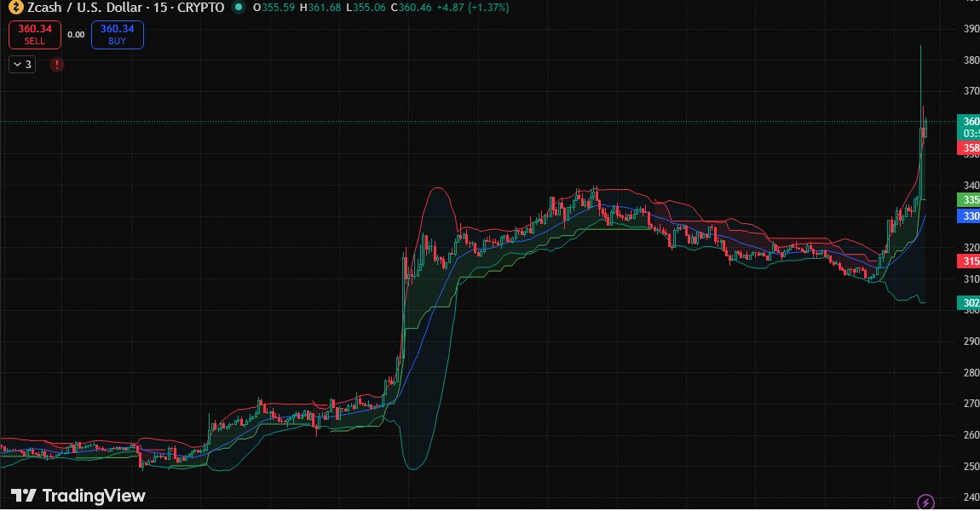This screenshot has width=980, height=511.
Task: Click the high value H361.68
Action: pyautogui.click(x=320, y=8)
